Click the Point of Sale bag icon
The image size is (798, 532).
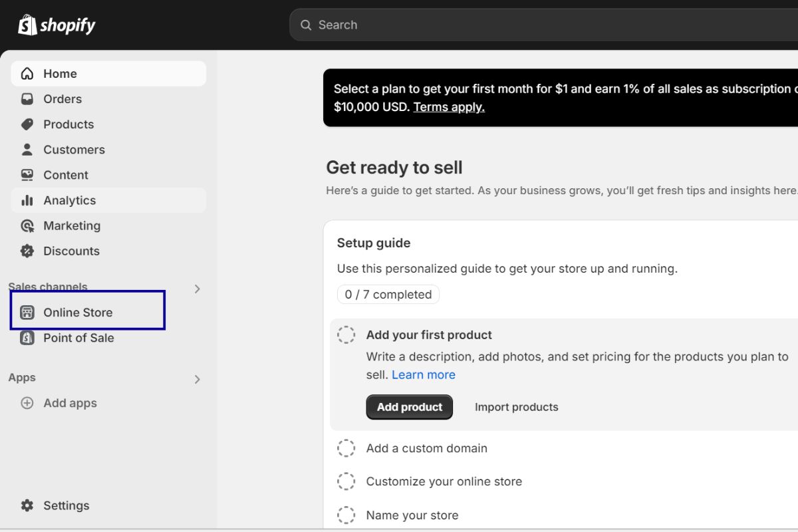[x=27, y=337]
